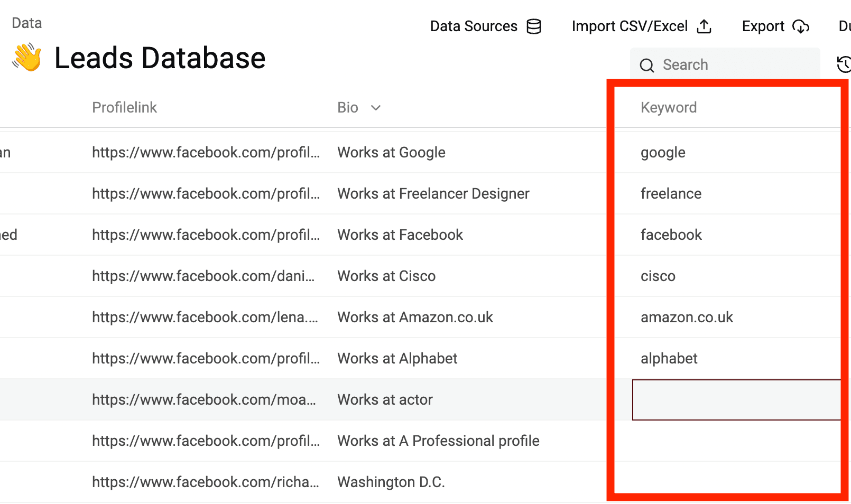Select the 'Works at Freelancer Designer' bio cell
The image size is (851, 504).
pyautogui.click(x=433, y=194)
